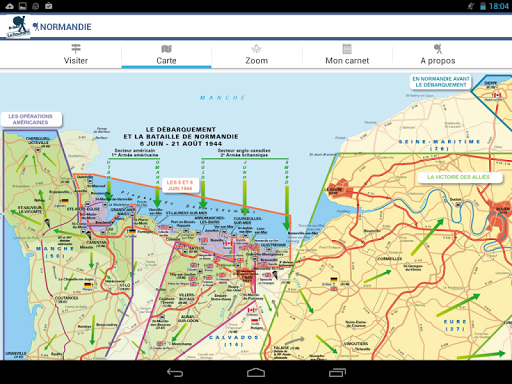
Task: Tap the backpacker icon above A propos
Action: 438,49
